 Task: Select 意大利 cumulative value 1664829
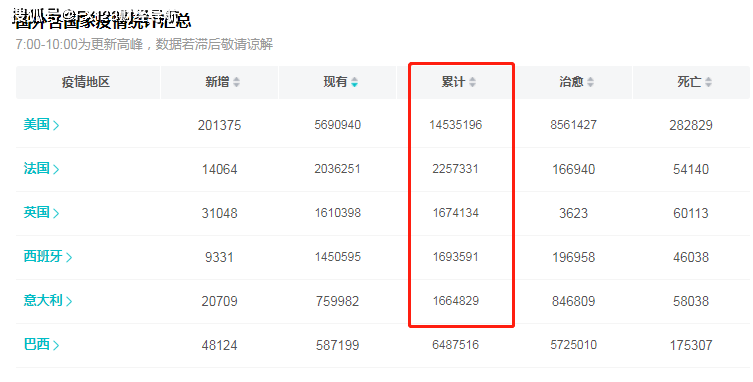coord(456,301)
